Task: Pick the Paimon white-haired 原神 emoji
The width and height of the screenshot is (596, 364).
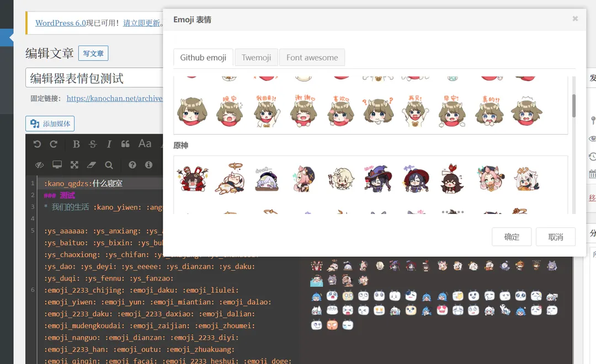Action: 526,178
